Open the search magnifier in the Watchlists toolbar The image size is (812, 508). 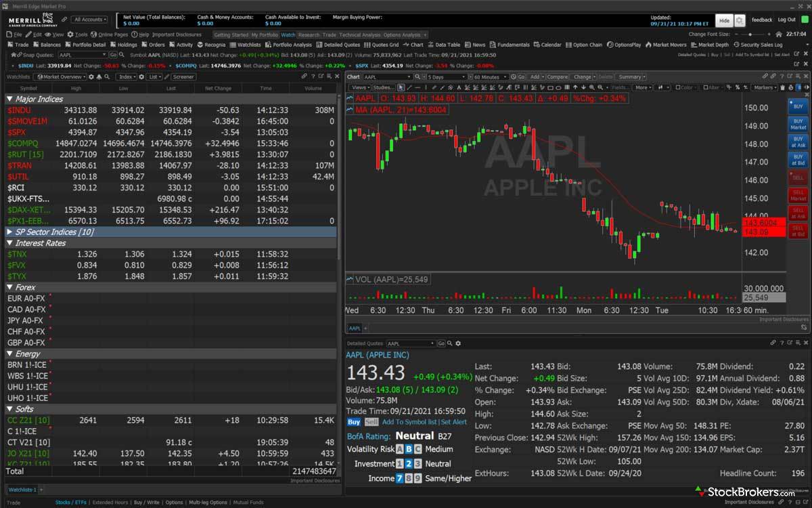click(108, 77)
